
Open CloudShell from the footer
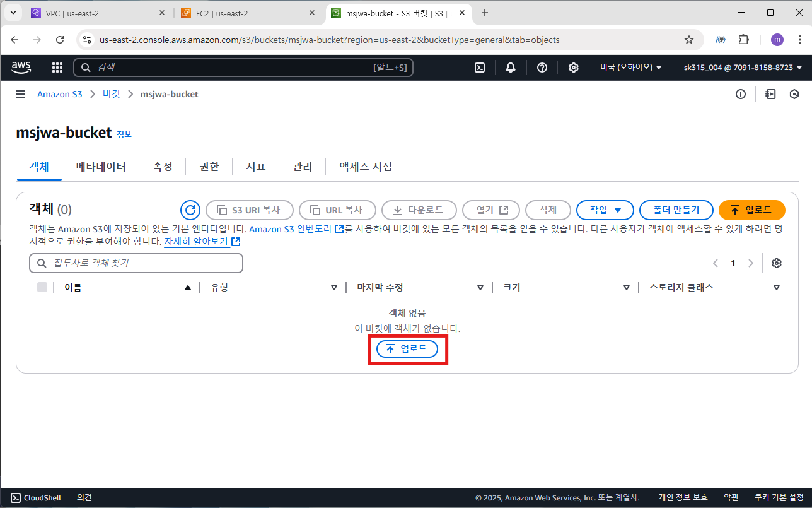tap(36, 497)
